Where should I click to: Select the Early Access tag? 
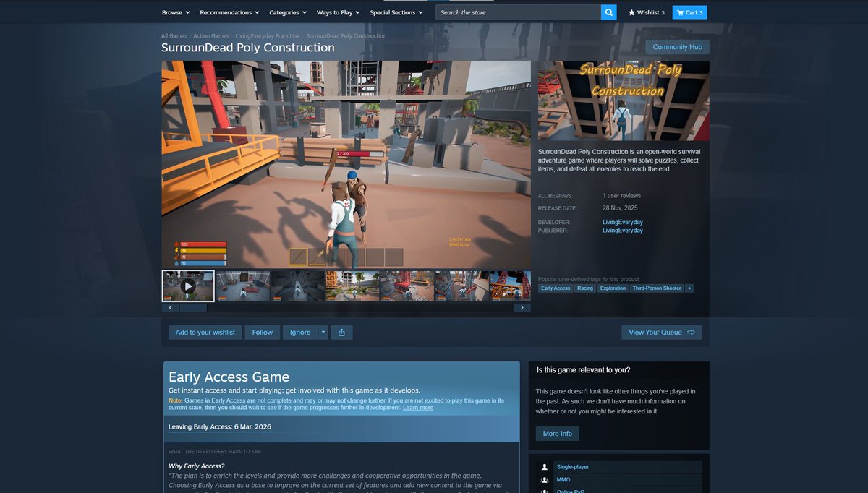coord(556,288)
